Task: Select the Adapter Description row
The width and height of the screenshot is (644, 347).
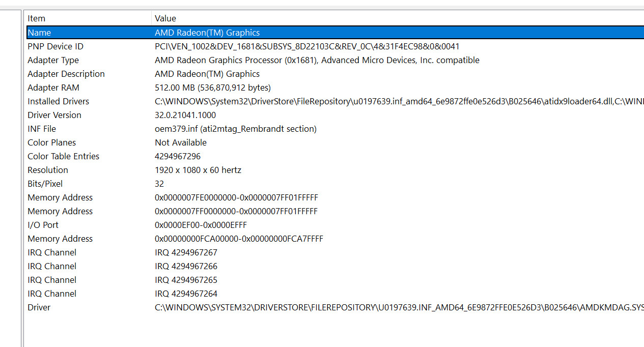Action: (x=335, y=74)
